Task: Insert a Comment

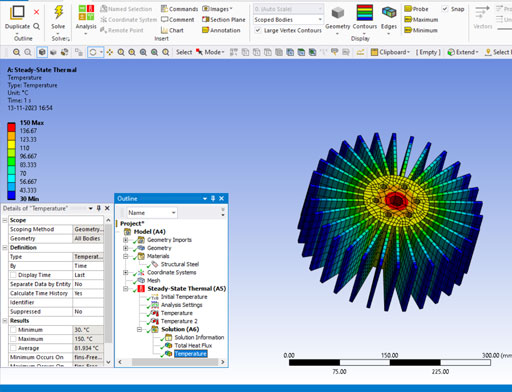Action: coord(178,20)
